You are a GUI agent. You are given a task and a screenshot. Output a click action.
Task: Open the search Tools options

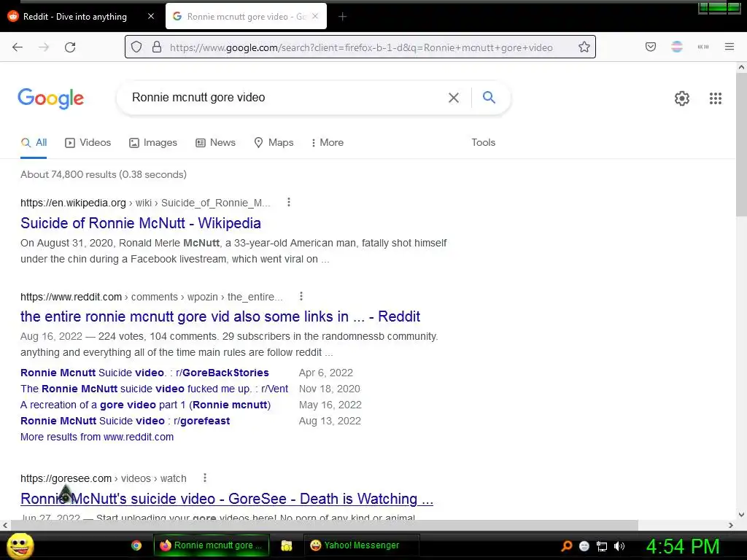483,142
